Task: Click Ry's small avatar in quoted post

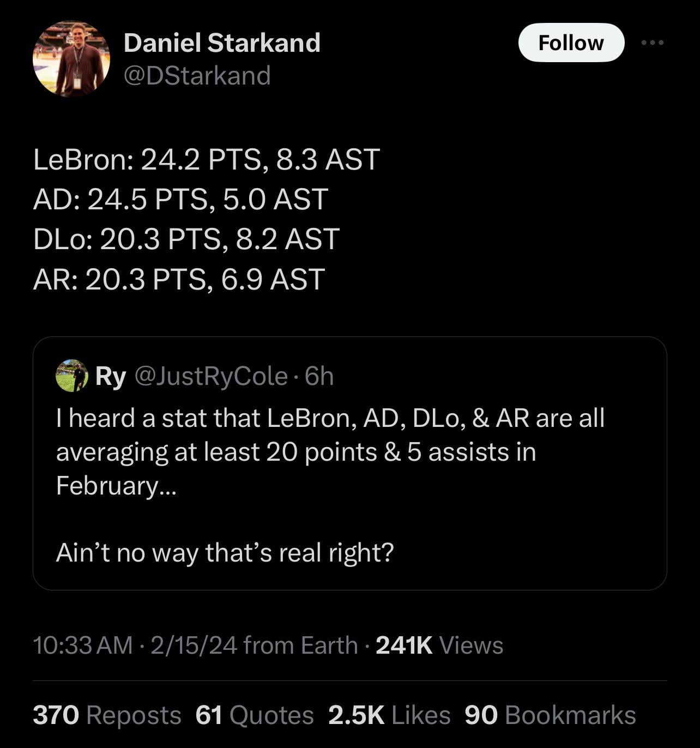Action: [71, 376]
